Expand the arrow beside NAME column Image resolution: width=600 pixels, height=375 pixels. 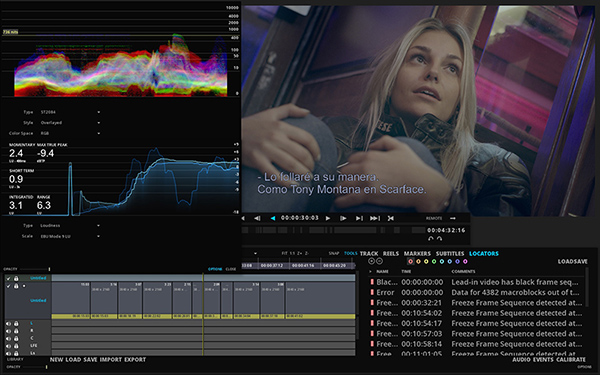(370, 272)
